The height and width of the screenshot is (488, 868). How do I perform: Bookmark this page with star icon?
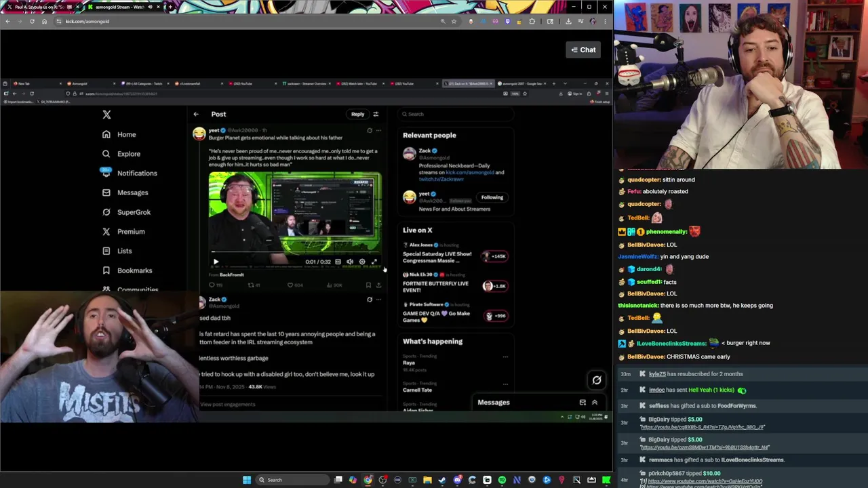454,21
